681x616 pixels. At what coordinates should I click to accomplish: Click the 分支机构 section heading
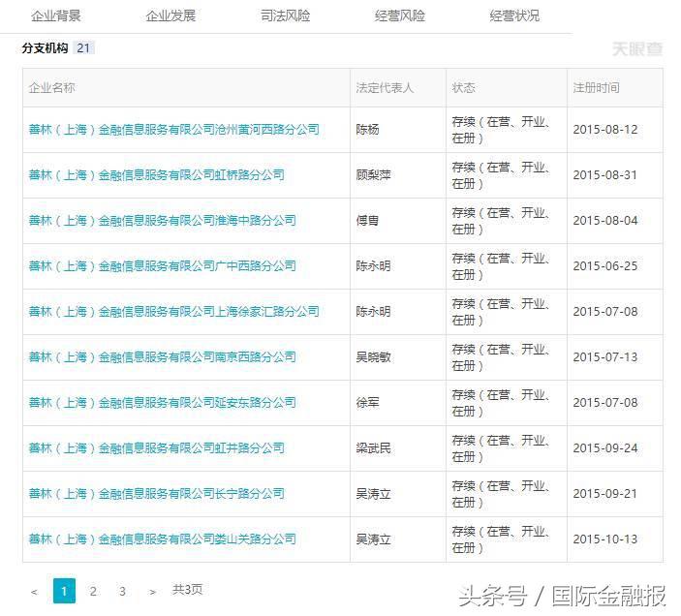click(x=45, y=47)
